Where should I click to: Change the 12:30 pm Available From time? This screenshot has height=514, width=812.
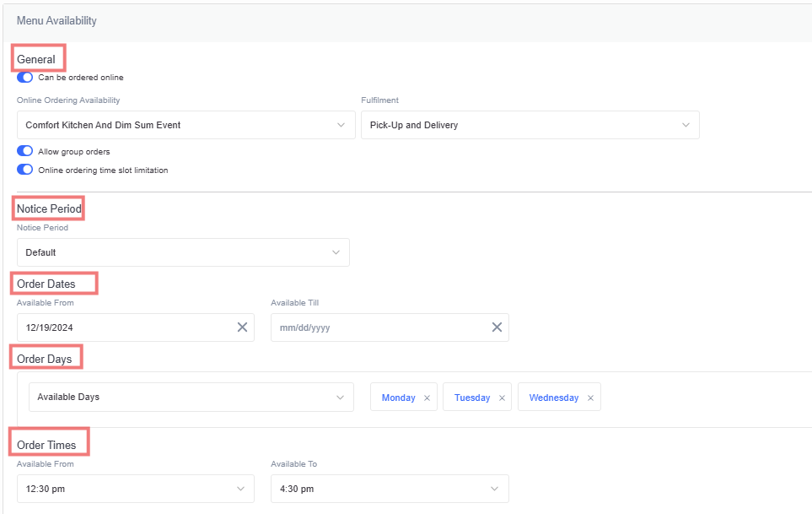[x=136, y=489]
